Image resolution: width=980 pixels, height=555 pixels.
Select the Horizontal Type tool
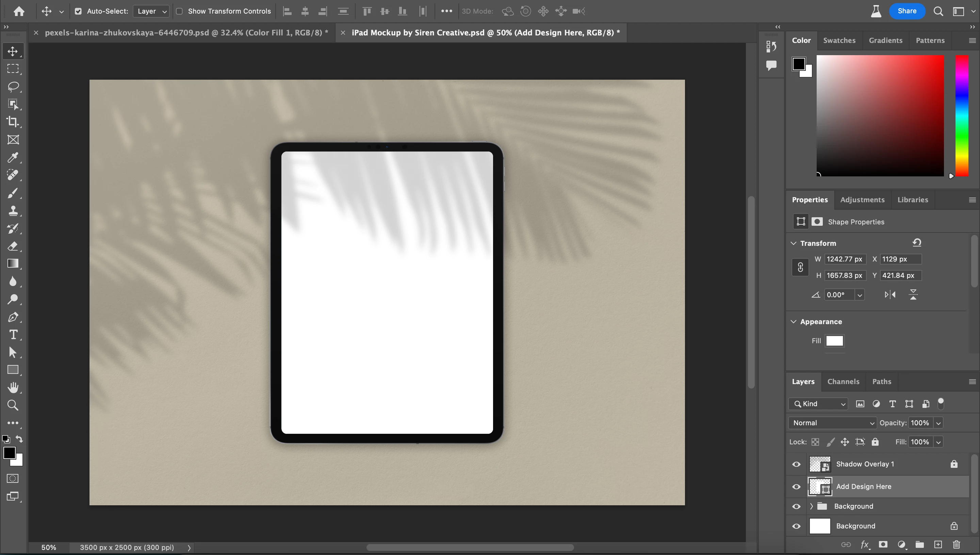pyautogui.click(x=13, y=335)
